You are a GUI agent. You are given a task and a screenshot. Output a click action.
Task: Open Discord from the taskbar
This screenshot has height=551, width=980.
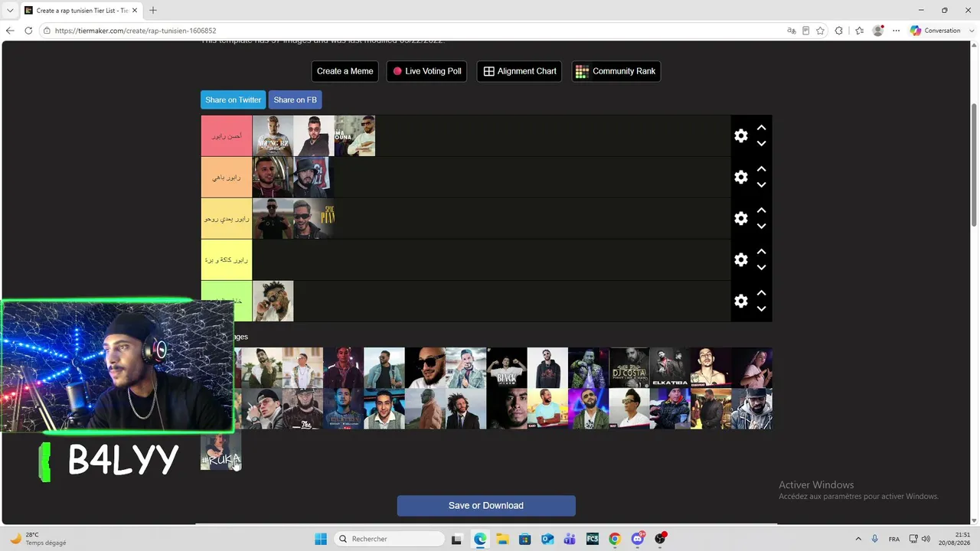coord(637,539)
